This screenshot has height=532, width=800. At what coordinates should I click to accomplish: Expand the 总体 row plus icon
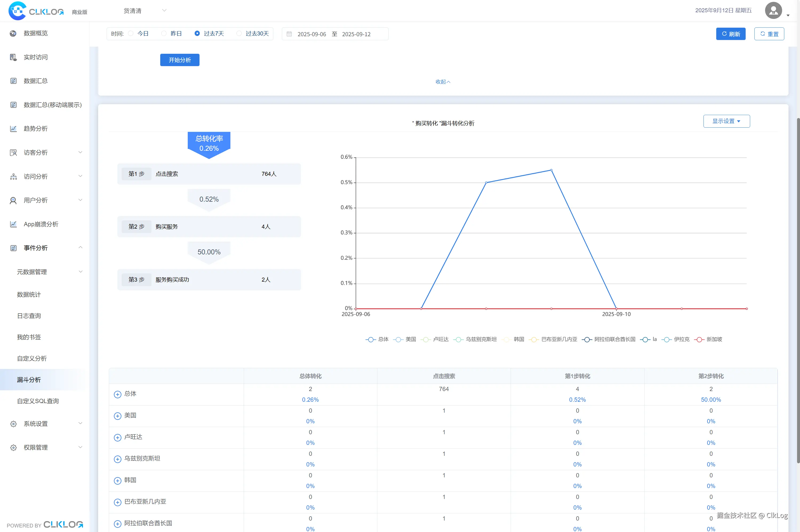click(118, 394)
